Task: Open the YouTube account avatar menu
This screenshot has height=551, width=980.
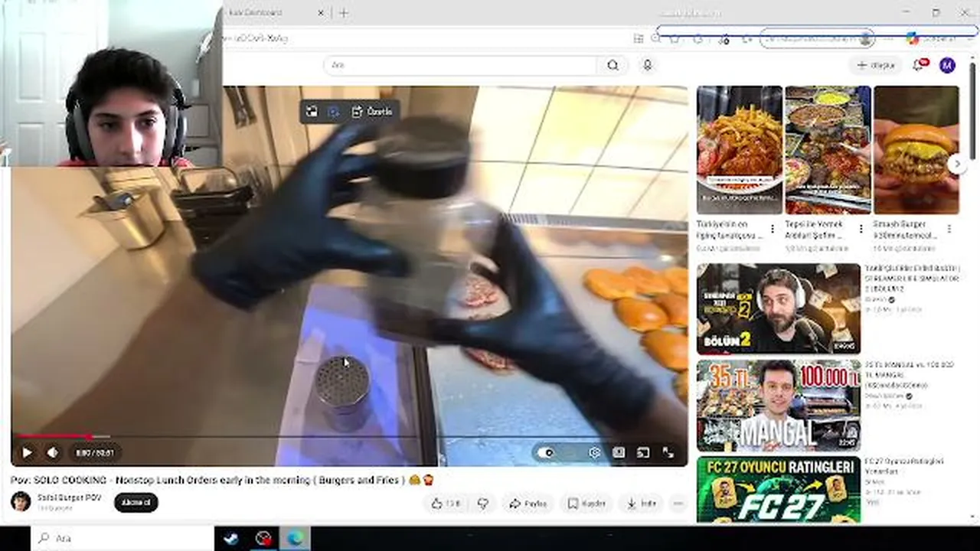Action: coord(948,65)
